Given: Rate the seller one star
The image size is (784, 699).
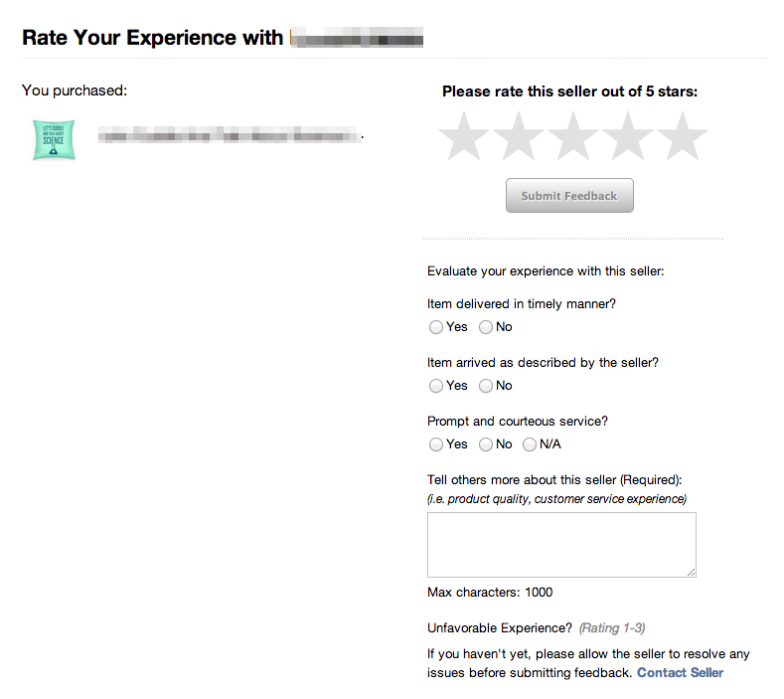Looking at the screenshot, I should pos(464,136).
